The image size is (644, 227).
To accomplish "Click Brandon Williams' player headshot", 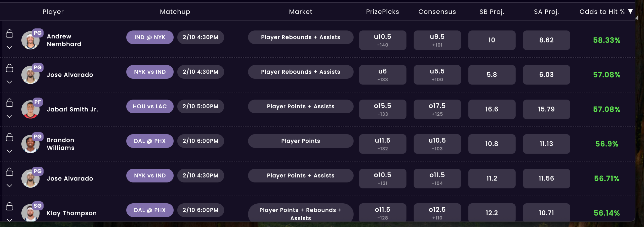I will pos(30,145).
